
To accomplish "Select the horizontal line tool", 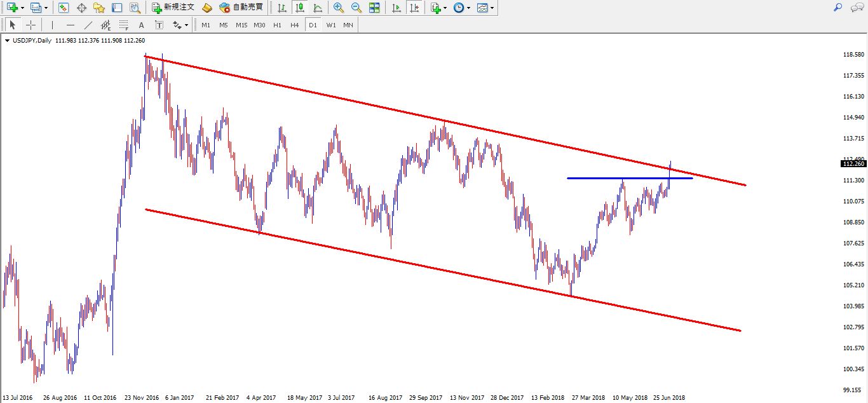I will (x=70, y=25).
